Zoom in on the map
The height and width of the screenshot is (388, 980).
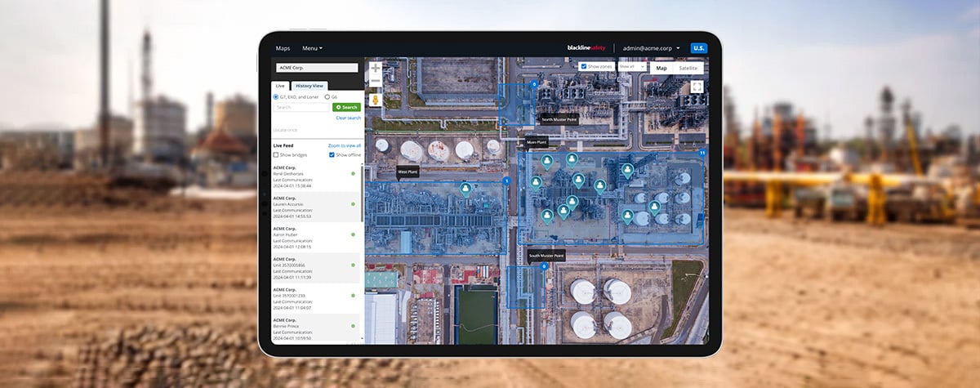[376, 68]
